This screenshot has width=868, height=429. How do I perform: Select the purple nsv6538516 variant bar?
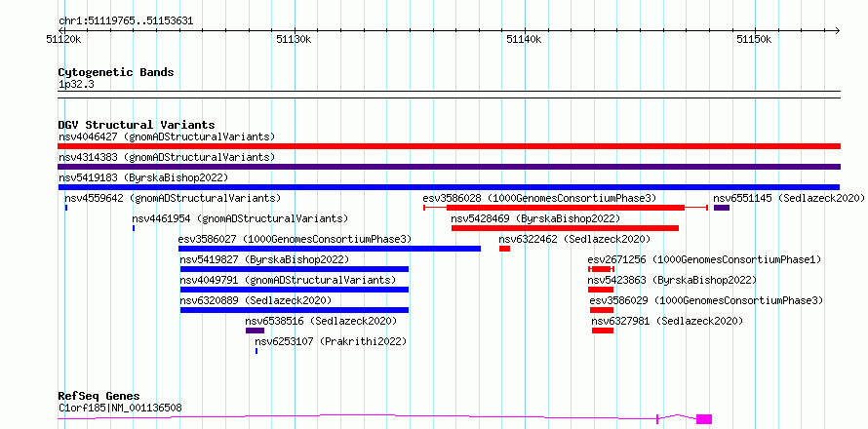pos(255,331)
